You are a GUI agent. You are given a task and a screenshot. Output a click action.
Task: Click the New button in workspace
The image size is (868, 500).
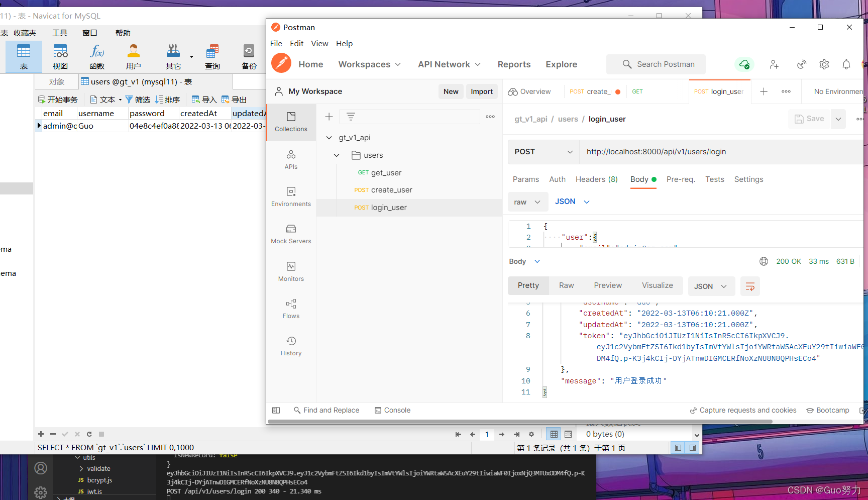(x=451, y=91)
